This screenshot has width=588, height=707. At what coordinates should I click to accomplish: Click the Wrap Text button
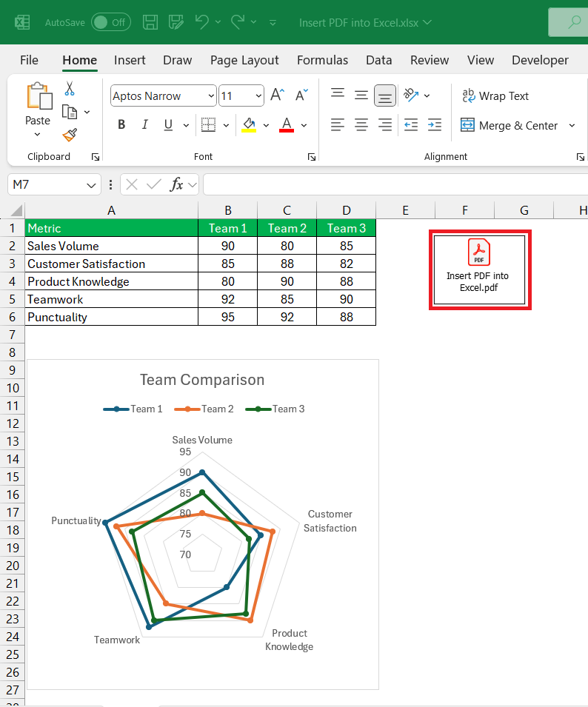[x=495, y=96]
